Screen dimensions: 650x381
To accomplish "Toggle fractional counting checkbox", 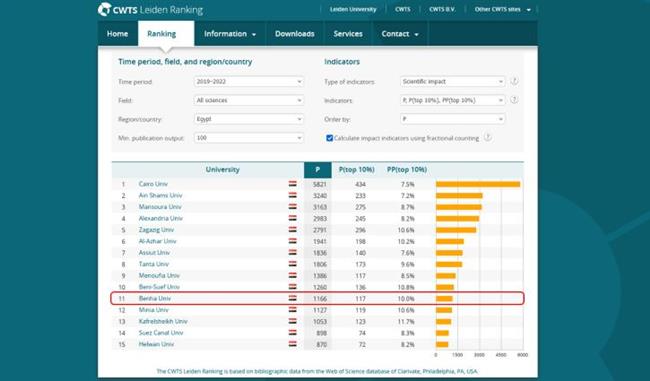I will [330, 138].
